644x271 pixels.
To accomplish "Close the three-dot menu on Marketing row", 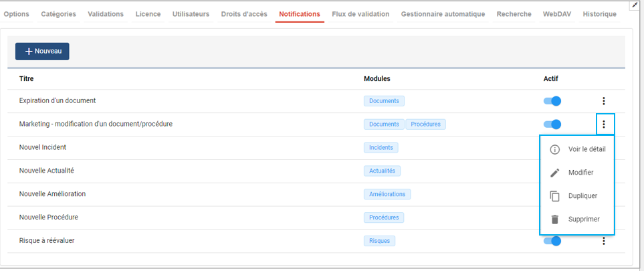I will pos(603,124).
